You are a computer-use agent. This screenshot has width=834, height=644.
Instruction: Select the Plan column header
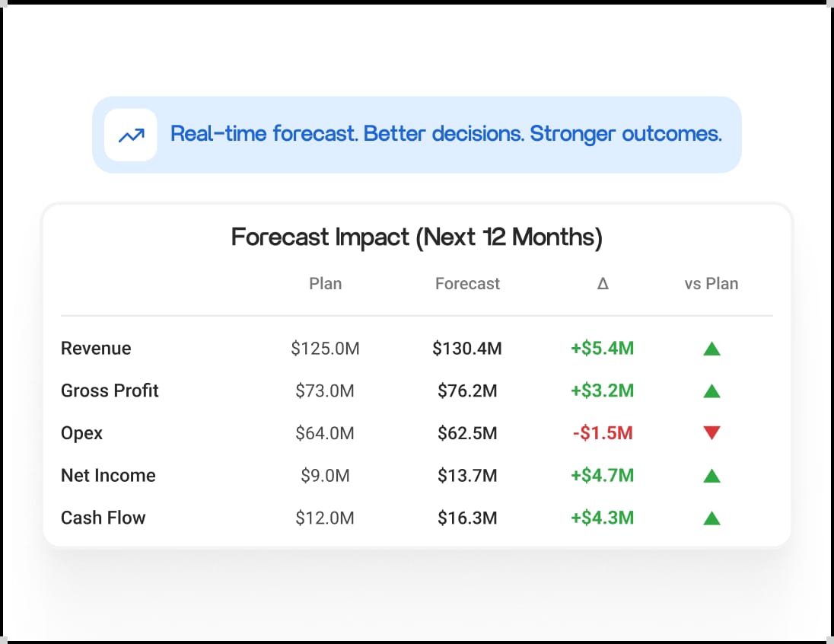(325, 284)
